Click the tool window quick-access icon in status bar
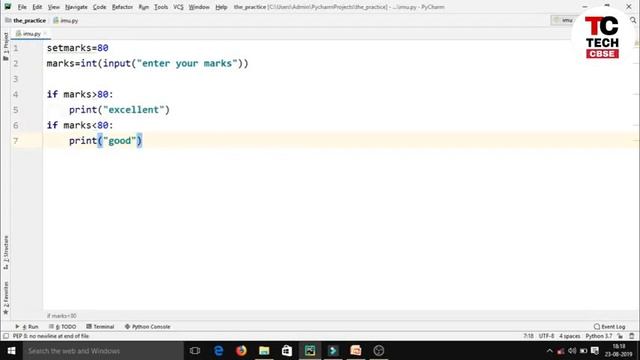This screenshot has width=640, height=360. 6,336
